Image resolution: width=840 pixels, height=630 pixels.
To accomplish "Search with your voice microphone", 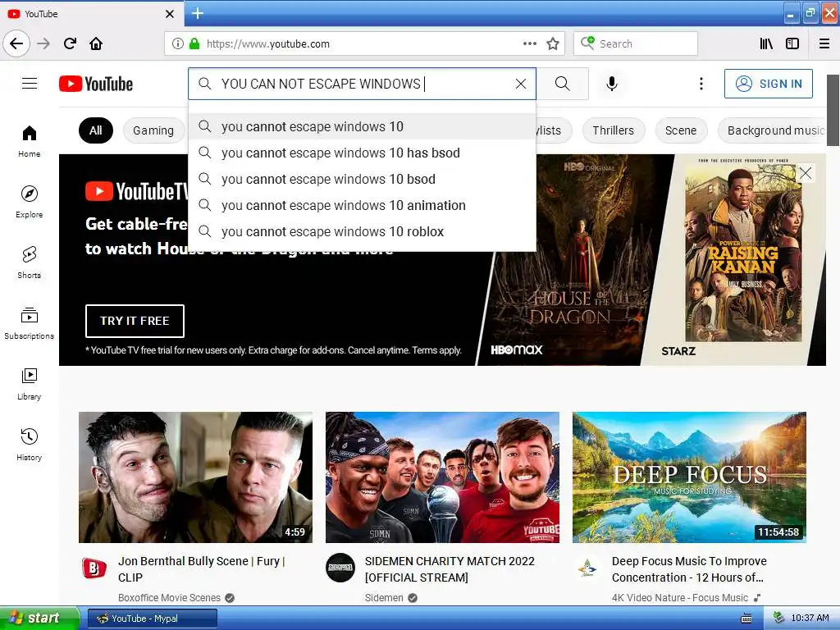I will (612, 84).
